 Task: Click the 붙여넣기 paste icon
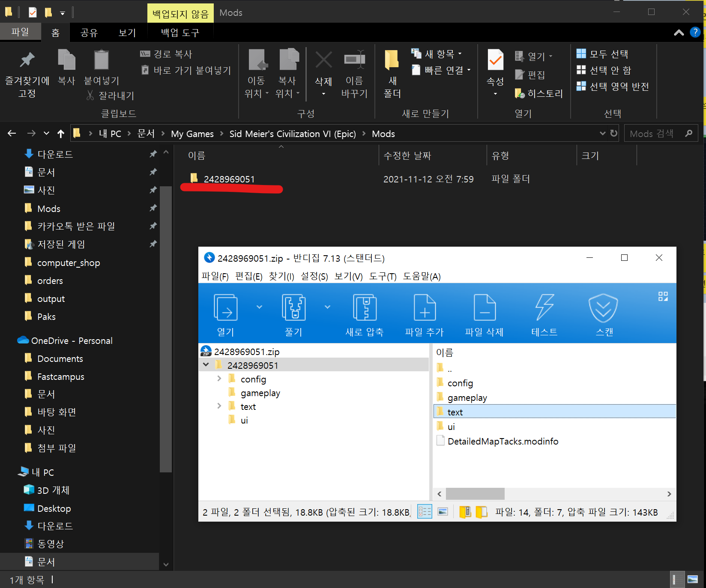(x=102, y=68)
